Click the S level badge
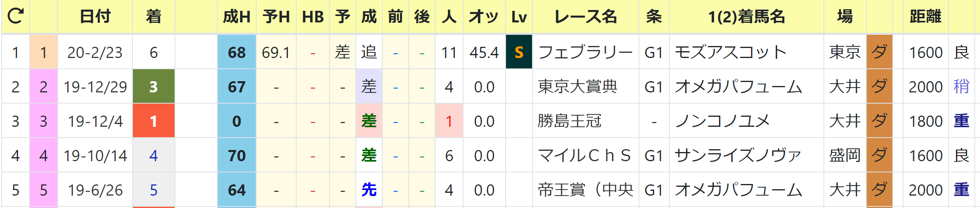Image resolution: width=980 pixels, height=208 pixels. [519, 52]
